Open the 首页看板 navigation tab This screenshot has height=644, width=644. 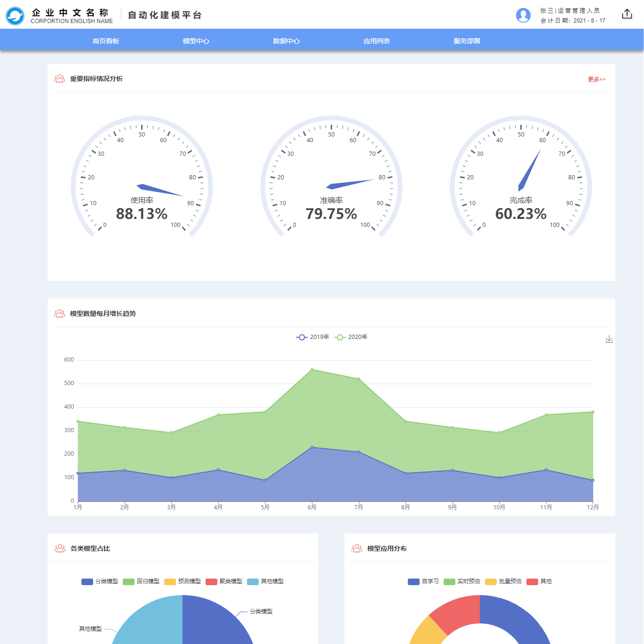pos(106,41)
